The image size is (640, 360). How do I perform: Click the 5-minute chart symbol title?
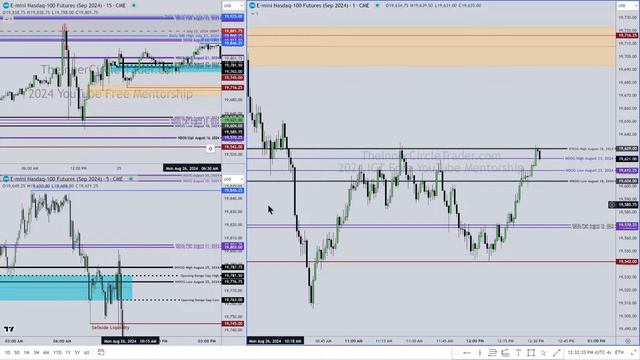click(x=67, y=179)
